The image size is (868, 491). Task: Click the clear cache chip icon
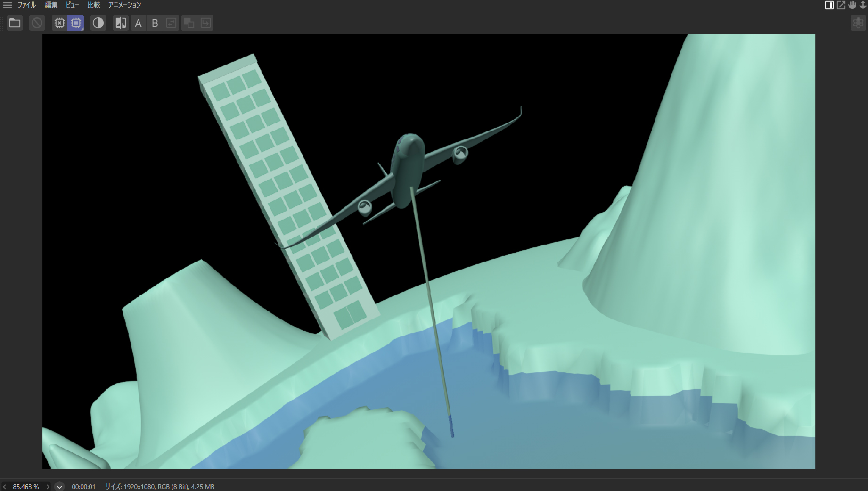[59, 23]
